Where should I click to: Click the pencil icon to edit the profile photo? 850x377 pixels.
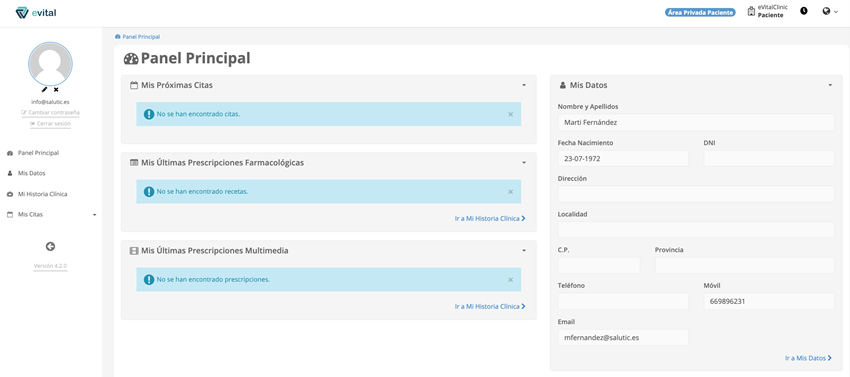44,90
